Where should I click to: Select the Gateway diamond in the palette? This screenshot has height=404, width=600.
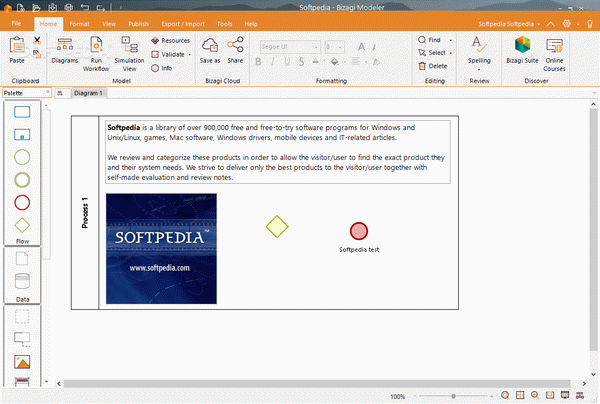tap(22, 225)
